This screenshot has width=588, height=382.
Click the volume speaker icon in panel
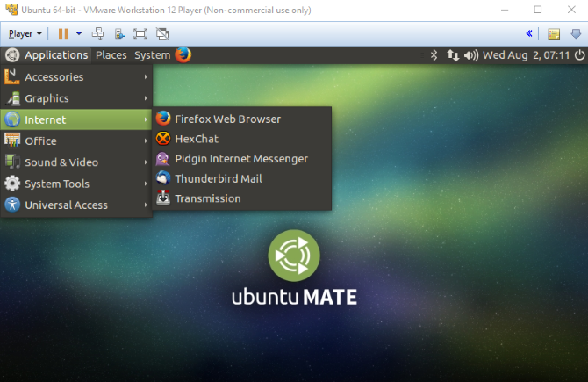471,54
